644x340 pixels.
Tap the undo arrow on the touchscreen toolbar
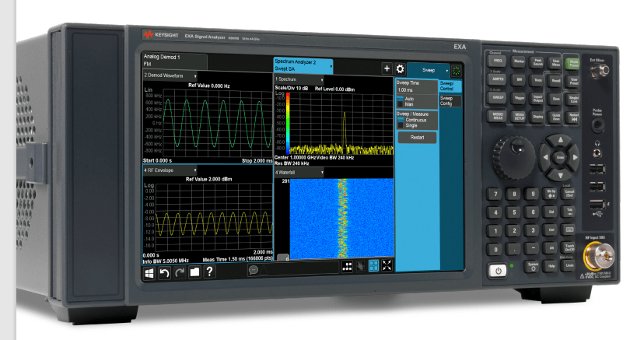pos(164,273)
